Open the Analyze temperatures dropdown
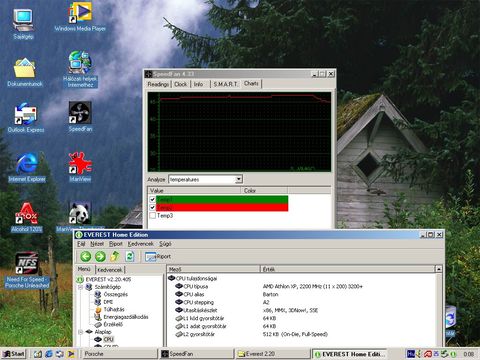 tap(239, 179)
